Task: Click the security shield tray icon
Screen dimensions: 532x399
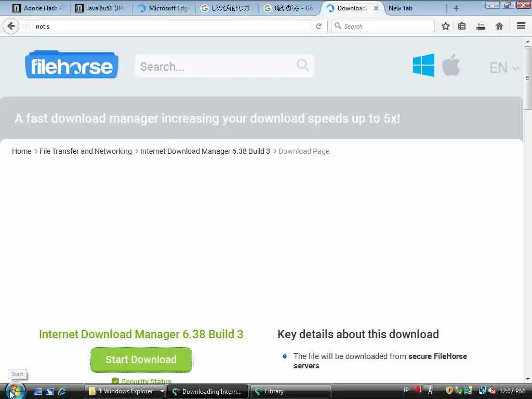Action: (449, 391)
